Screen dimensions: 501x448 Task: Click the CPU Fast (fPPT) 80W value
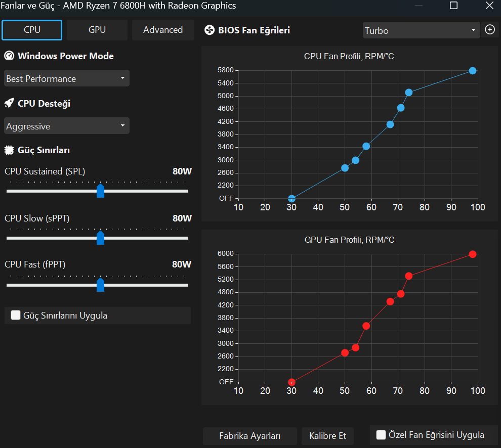coord(182,264)
